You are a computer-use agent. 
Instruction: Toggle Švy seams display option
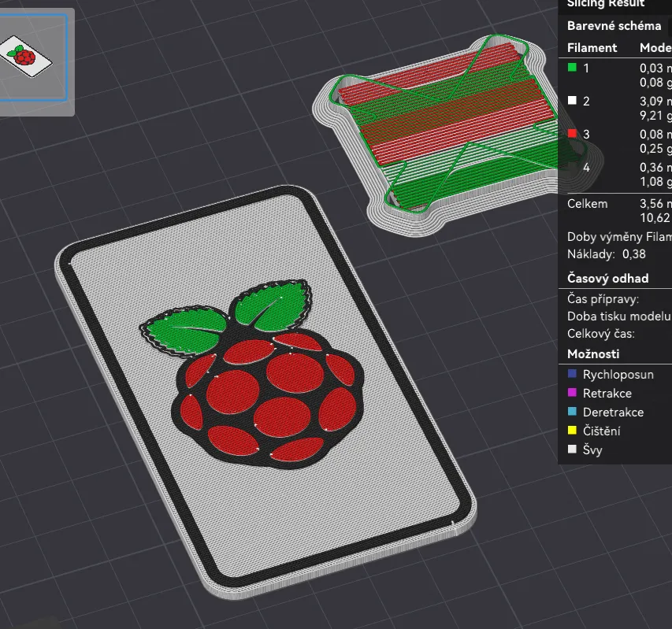[x=572, y=450]
